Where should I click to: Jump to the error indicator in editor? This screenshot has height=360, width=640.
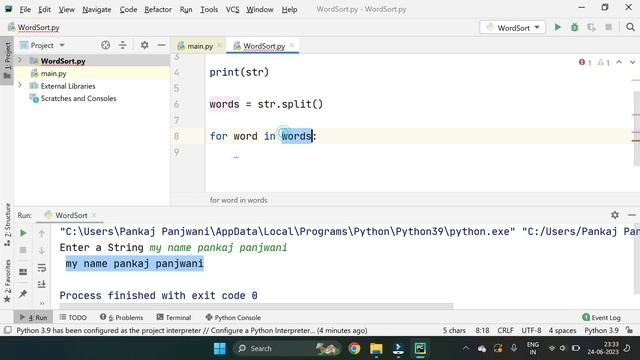tap(585, 62)
